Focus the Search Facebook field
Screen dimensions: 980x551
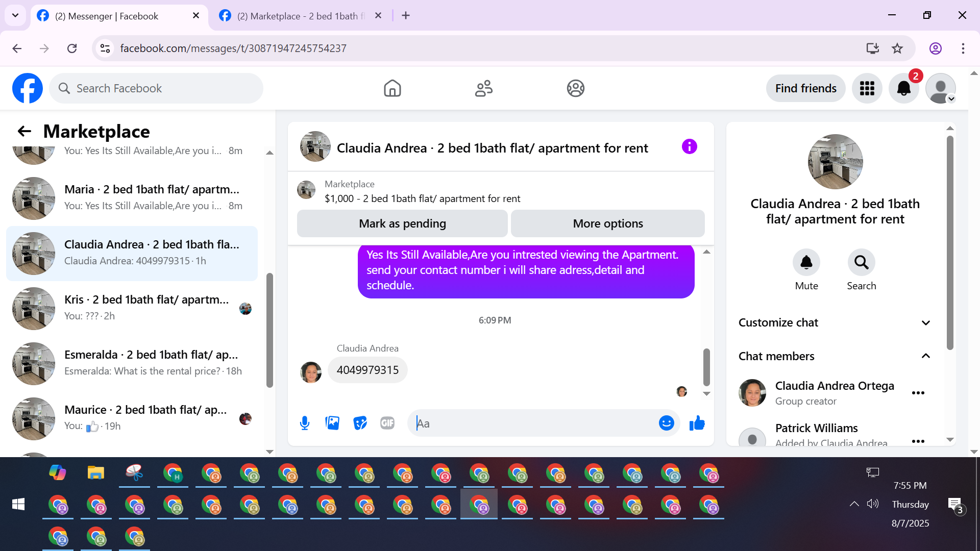(x=156, y=88)
